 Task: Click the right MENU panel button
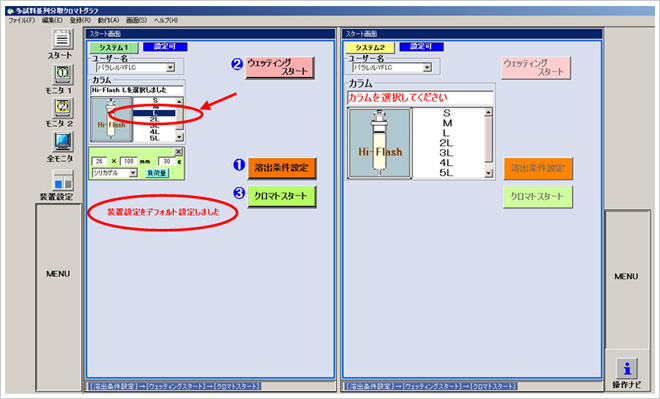coord(626,279)
